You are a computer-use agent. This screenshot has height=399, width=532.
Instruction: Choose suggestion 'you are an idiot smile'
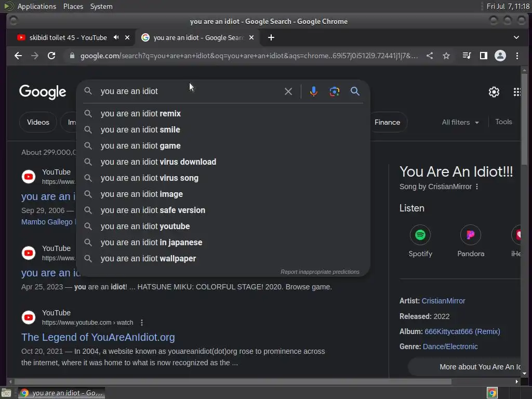coord(223,129)
